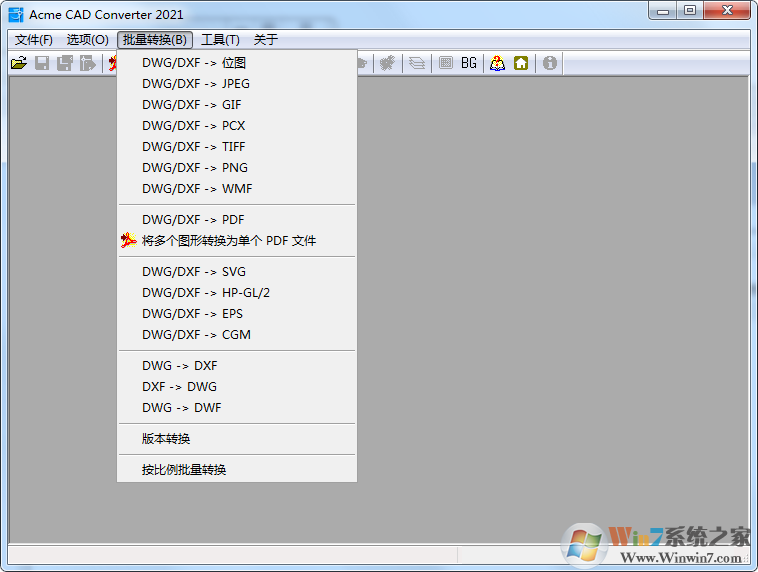
Task: Open the 工具(T) menu
Action: point(220,40)
